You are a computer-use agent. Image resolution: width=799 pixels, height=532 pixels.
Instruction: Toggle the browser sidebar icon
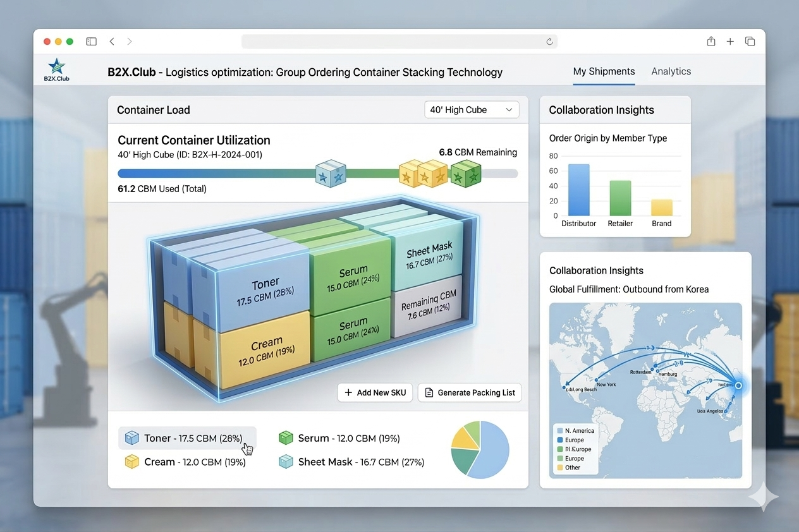click(91, 42)
